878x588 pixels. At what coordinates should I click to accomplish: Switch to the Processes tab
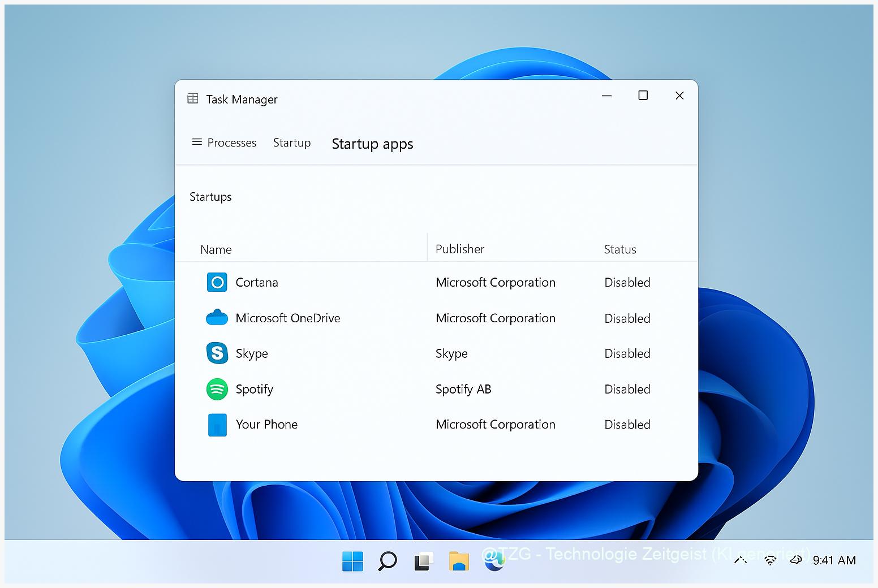coord(231,142)
